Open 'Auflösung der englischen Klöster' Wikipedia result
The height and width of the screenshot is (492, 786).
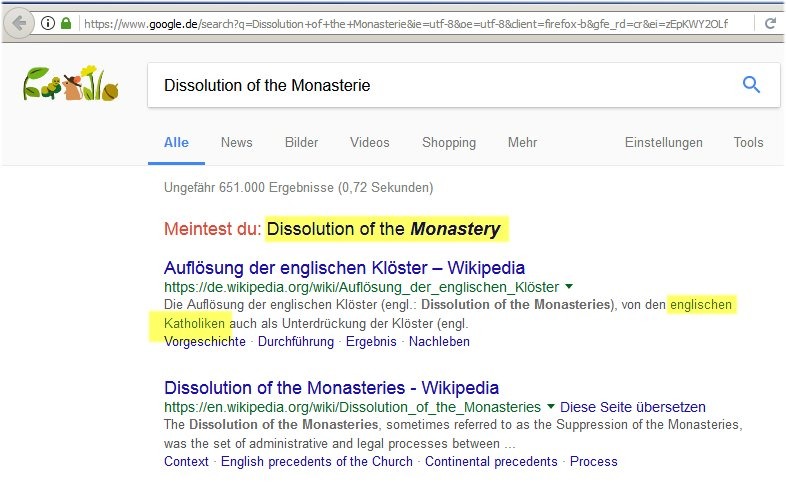pyautogui.click(x=344, y=268)
